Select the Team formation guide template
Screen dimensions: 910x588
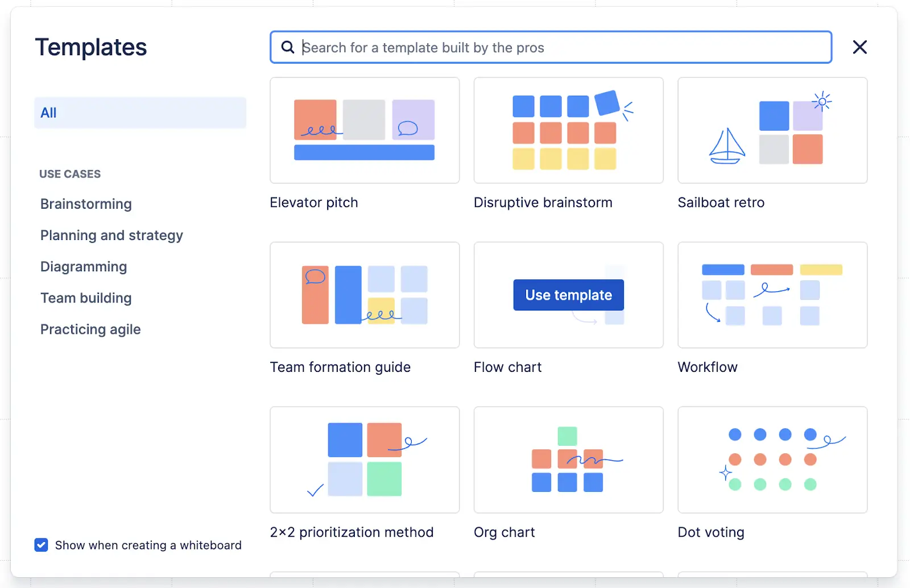tap(364, 295)
